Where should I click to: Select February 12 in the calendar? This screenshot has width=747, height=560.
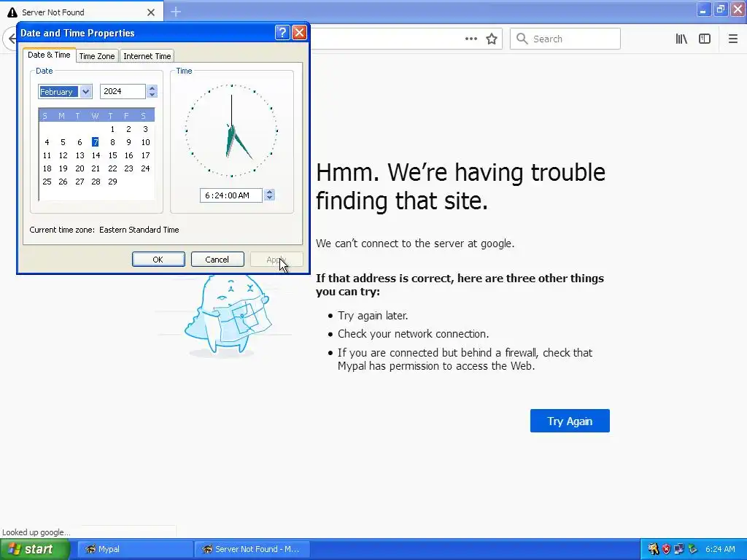(x=63, y=155)
